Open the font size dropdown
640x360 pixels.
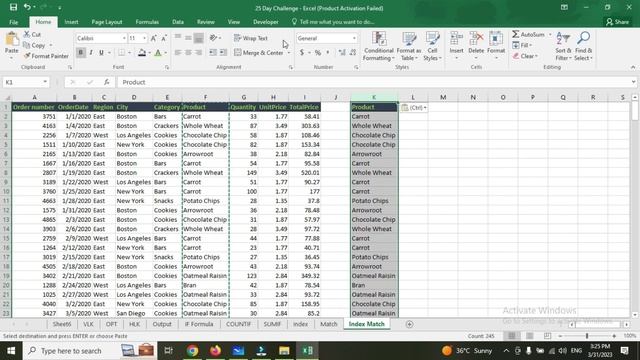pos(144,38)
